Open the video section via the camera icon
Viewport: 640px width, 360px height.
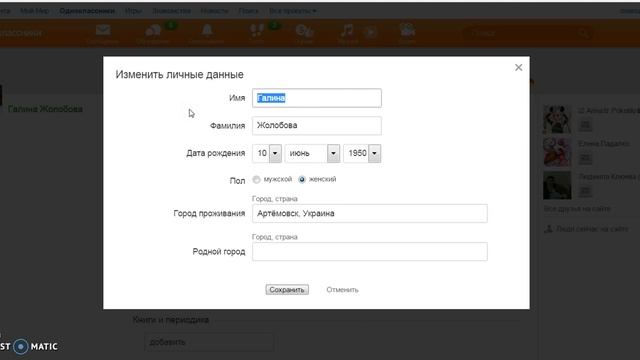[407, 31]
